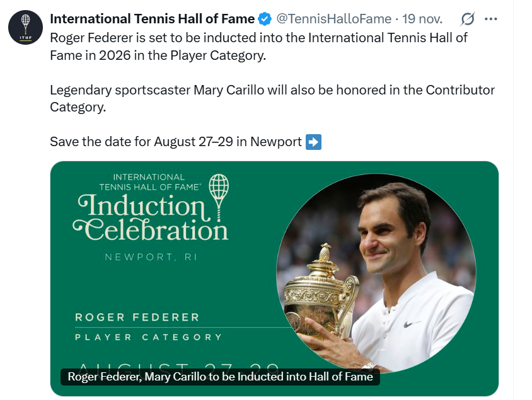This screenshot has height=400, width=532.
Task: Open the International Tennis Hall of Fame account name
Action: point(152,19)
